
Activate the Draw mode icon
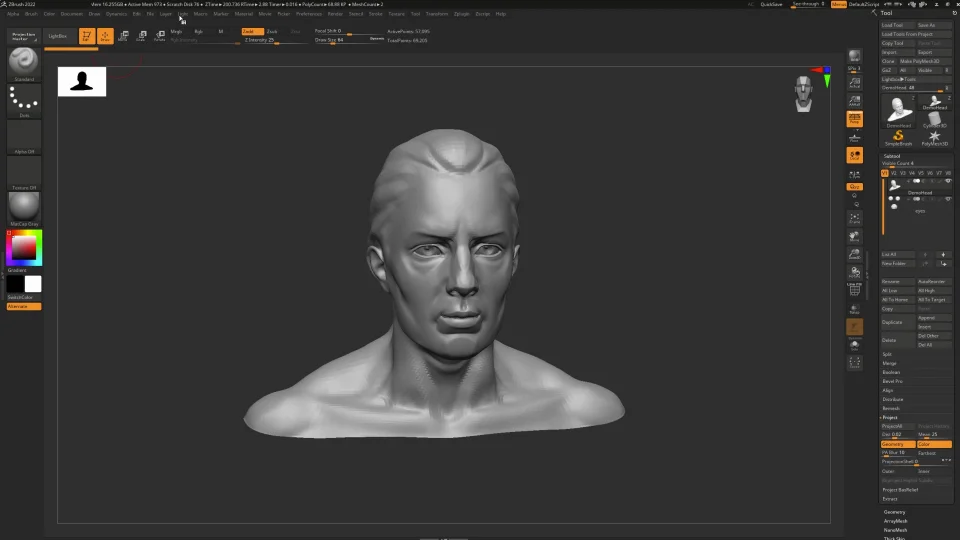click(x=105, y=36)
